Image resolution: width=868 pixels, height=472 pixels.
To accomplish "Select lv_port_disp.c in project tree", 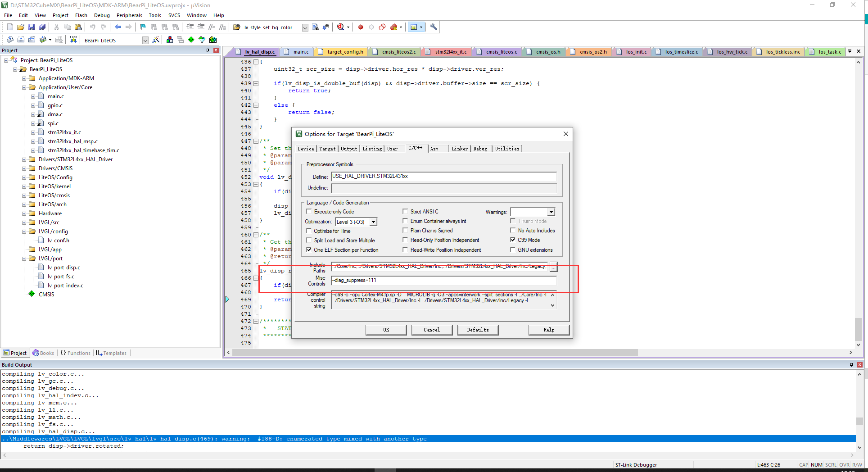I will pyautogui.click(x=63, y=268).
